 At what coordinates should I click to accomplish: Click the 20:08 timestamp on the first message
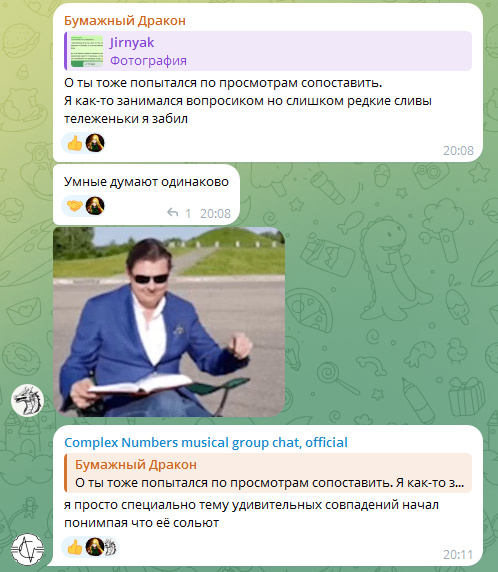click(458, 150)
